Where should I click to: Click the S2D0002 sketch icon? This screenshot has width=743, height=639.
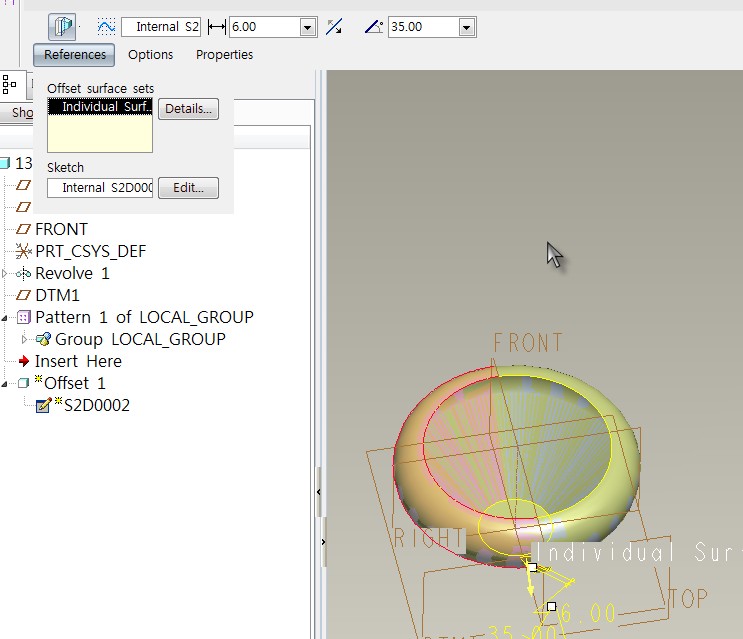[44, 405]
